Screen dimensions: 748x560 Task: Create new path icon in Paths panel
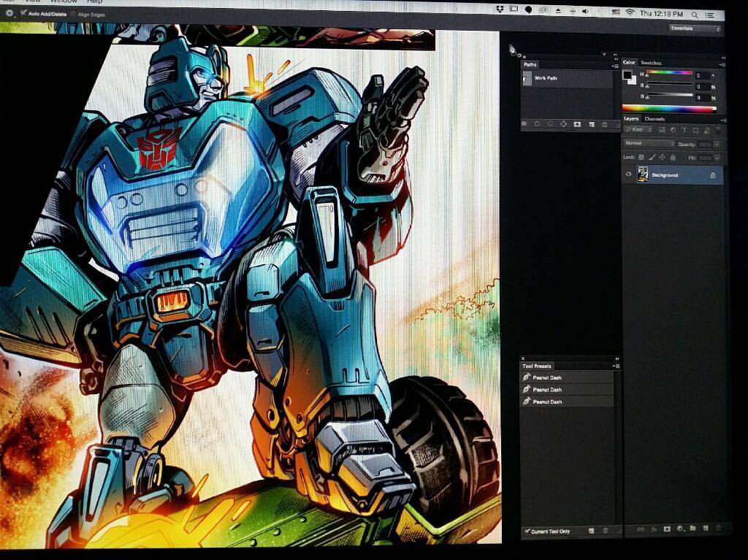coord(592,125)
